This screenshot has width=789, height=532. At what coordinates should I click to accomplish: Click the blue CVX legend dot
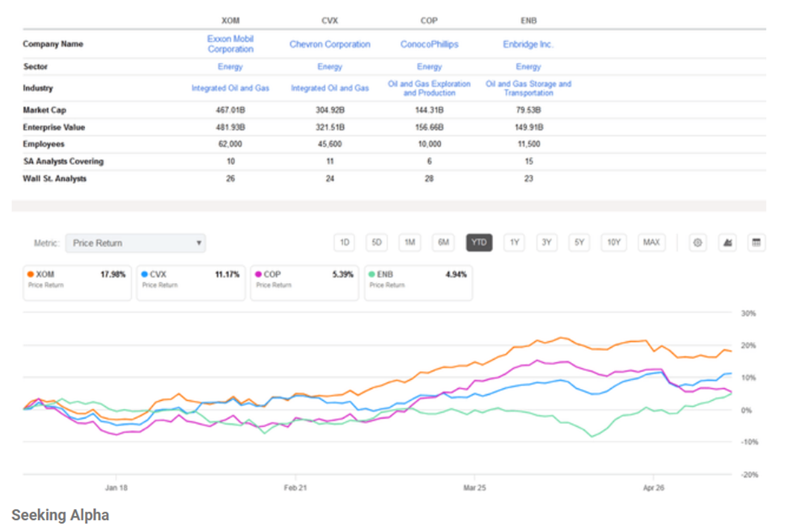tap(144, 275)
